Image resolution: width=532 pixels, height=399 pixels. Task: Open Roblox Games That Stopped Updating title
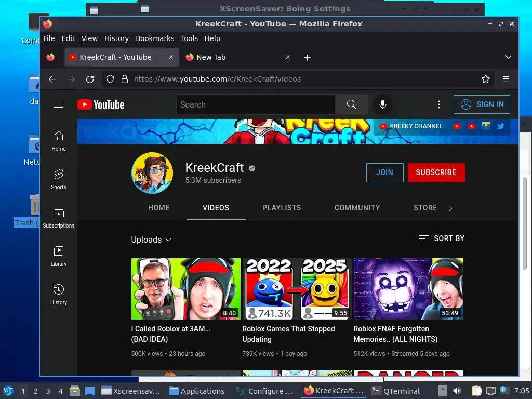(x=288, y=334)
